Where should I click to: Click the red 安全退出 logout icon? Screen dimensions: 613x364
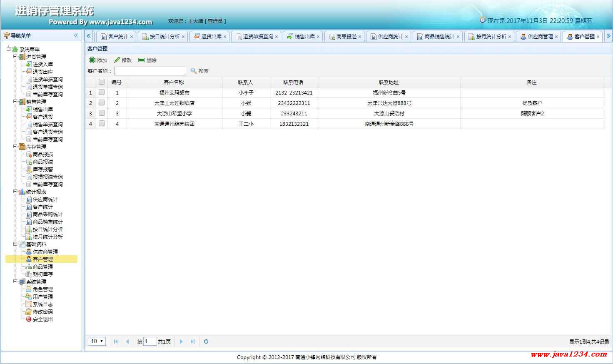pyautogui.click(x=28, y=319)
